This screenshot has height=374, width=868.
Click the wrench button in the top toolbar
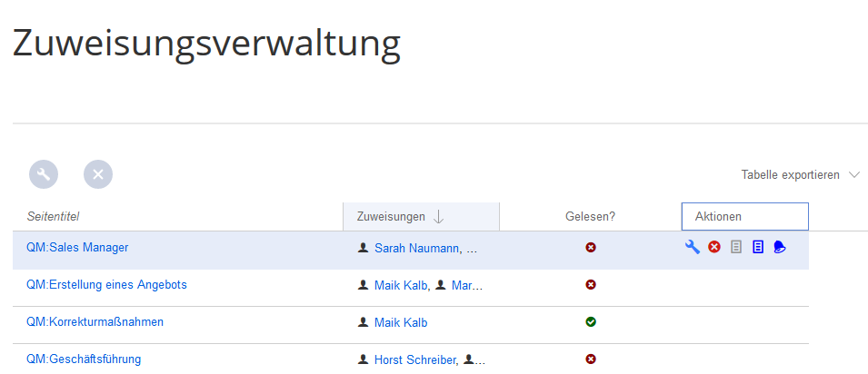(x=44, y=174)
